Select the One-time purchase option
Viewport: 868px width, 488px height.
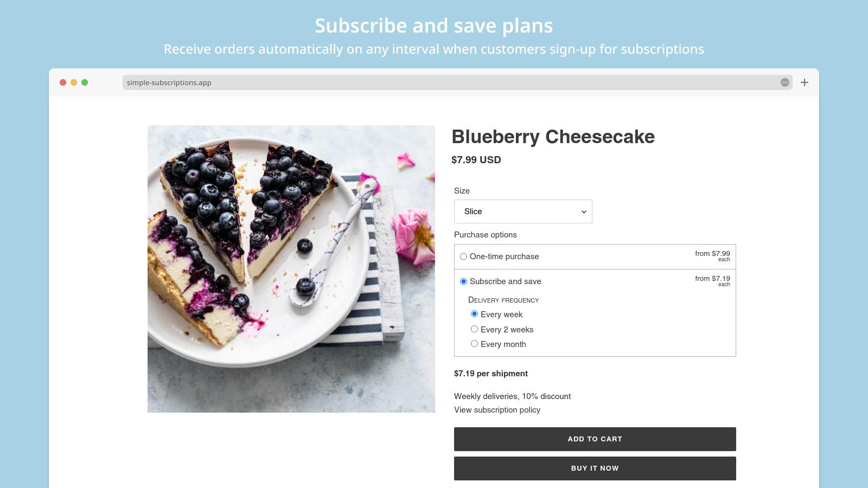tap(464, 256)
